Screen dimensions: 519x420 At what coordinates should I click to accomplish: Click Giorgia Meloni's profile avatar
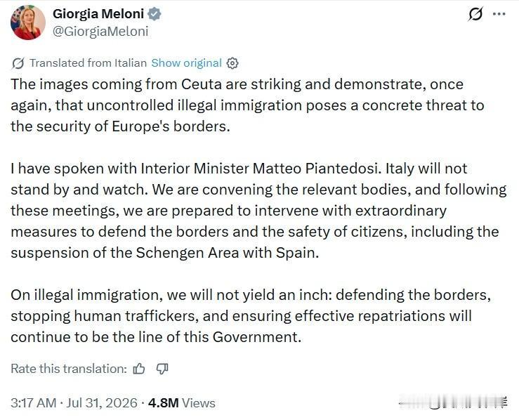click(x=28, y=22)
